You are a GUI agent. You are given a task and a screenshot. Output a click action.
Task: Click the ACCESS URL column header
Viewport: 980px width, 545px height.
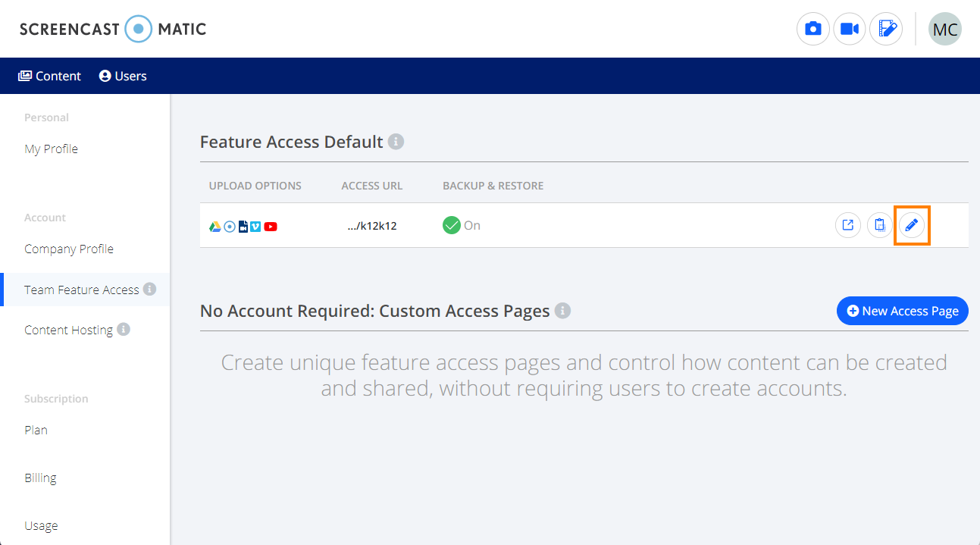point(372,186)
